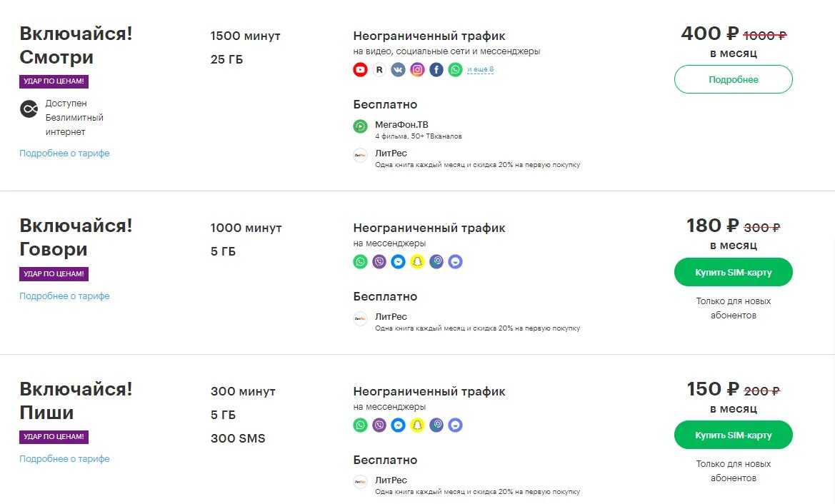The height and width of the screenshot is (504, 835).
Task: Expand the 'и еще 8' services list
Action: click(480, 69)
